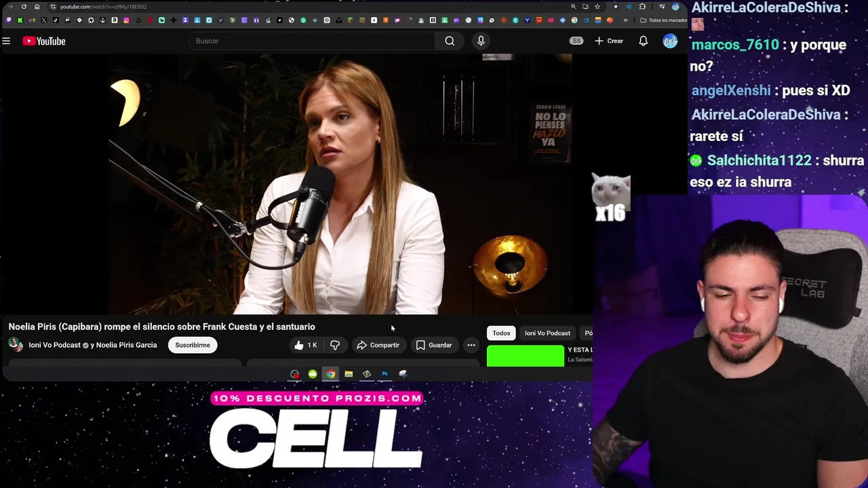Click the zoom magnifier in address bar

(574, 7)
